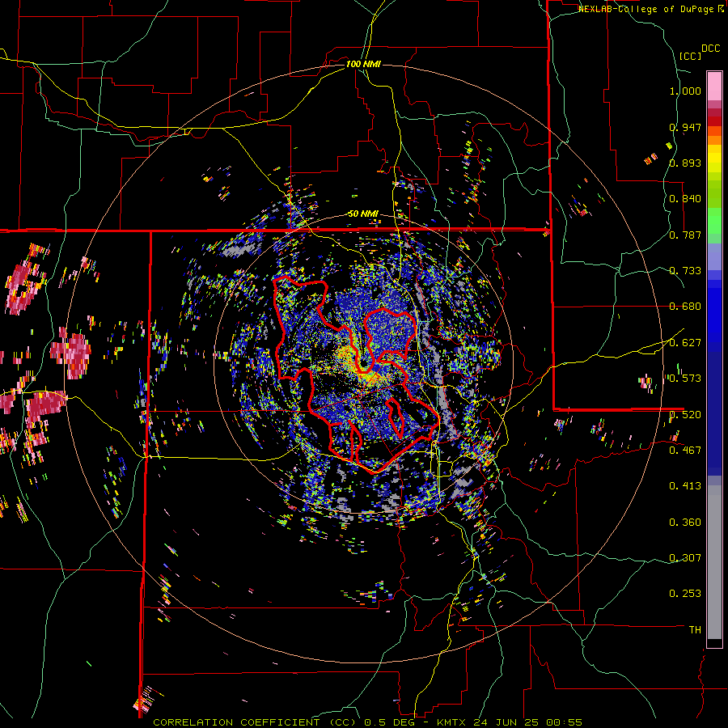Click the "50 NMI" range ring label
This screenshot has width=728, height=728.
(x=363, y=214)
